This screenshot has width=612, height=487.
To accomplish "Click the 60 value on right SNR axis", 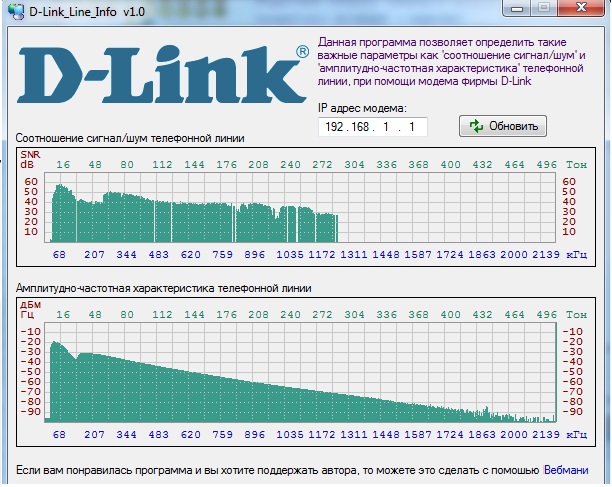I will click(569, 181).
